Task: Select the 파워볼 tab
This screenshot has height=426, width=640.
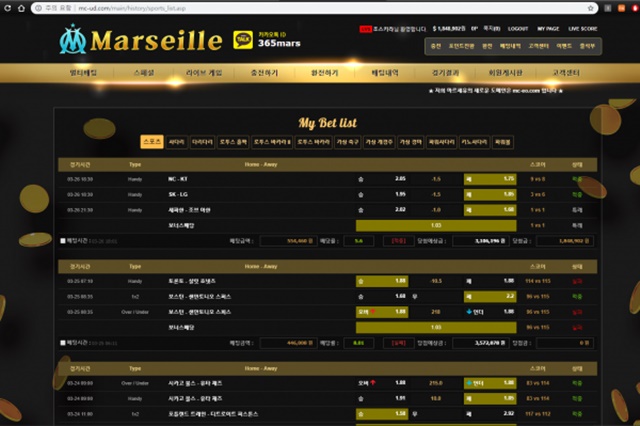Action: [503, 142]
